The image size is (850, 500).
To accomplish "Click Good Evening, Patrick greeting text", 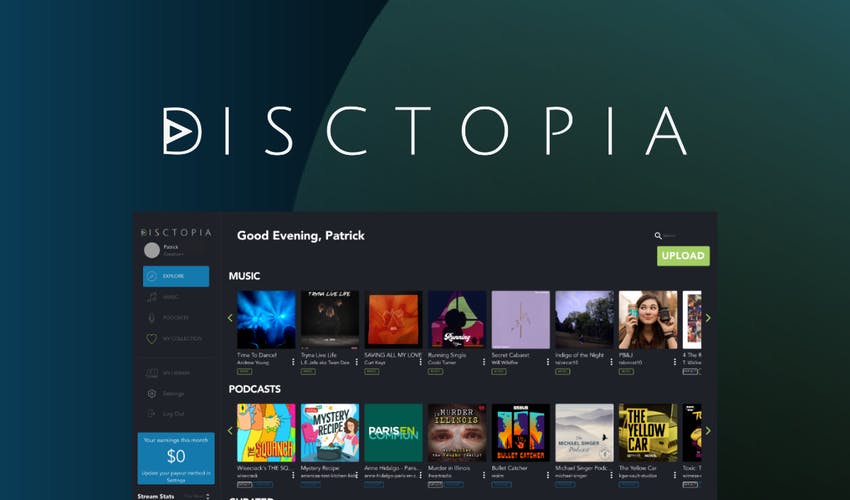I will [x=301, y=235].
